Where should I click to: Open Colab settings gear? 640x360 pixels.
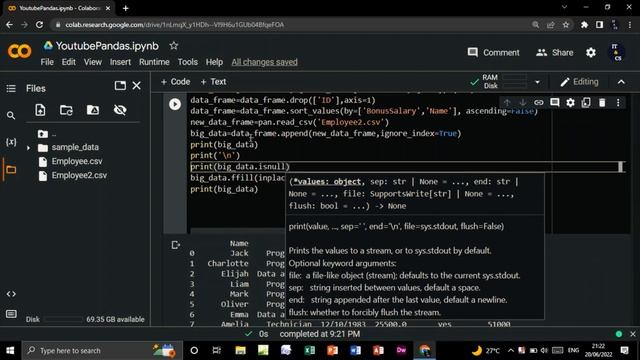[591, 53]
